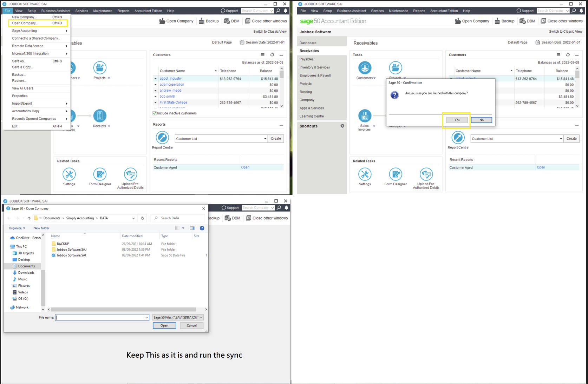
Task: Click Close other windows in top-right window
Action: coord(561,21)
